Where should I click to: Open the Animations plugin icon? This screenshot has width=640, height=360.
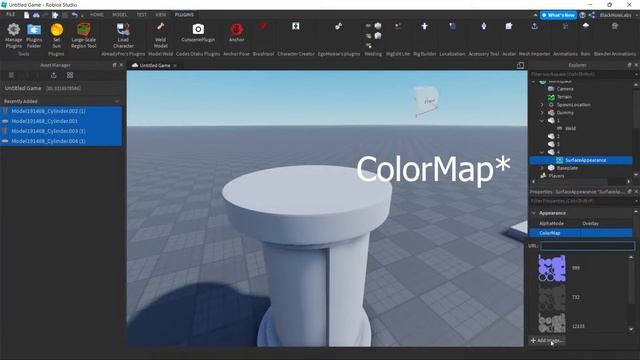pyautogui.click(x=565, y=26)
